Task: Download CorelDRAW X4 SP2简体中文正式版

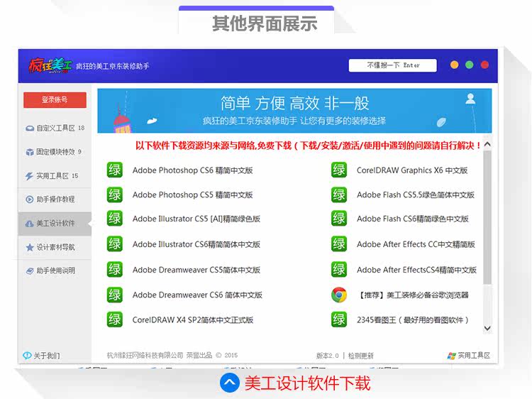Action: pos(193,320)
